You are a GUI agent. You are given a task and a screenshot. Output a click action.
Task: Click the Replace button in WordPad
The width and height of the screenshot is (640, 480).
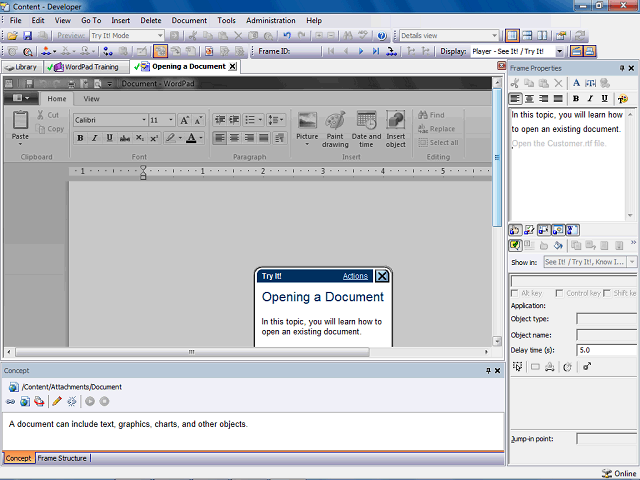(x=437, y=129)
